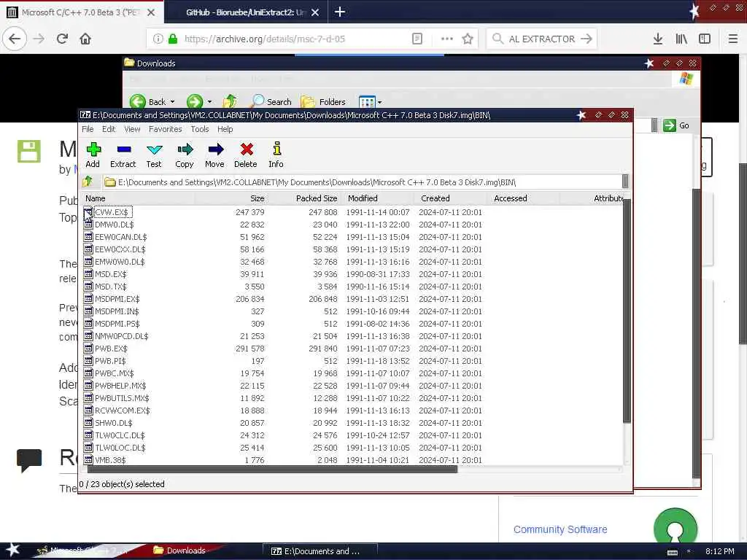Open Forward history dropdown in Downloads window
This screenshot has width=747, height=560.
tap(209, 102)
